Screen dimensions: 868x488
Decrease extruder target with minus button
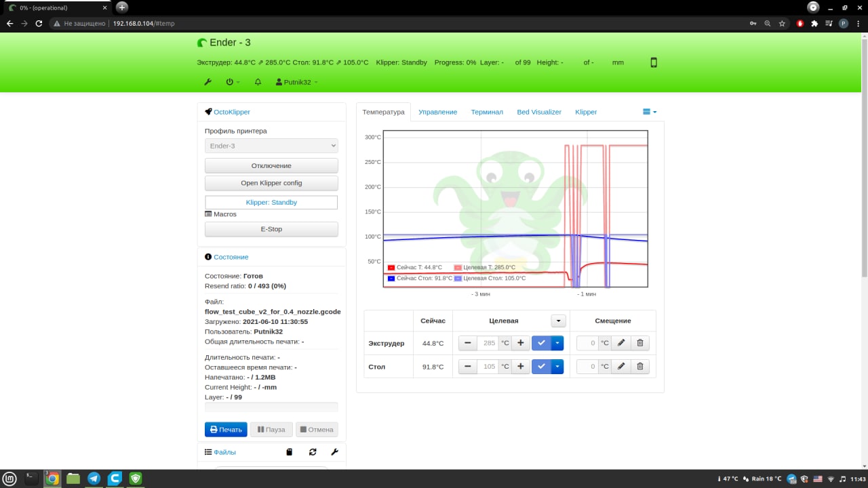point(468,343)
